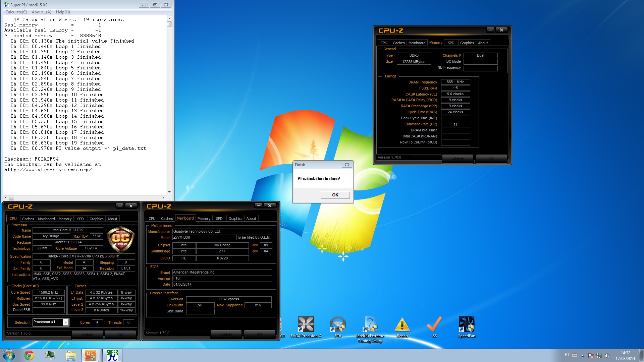Open the Bench desktop icon
This screenshot has width=644, height=362.
(402, 327)
